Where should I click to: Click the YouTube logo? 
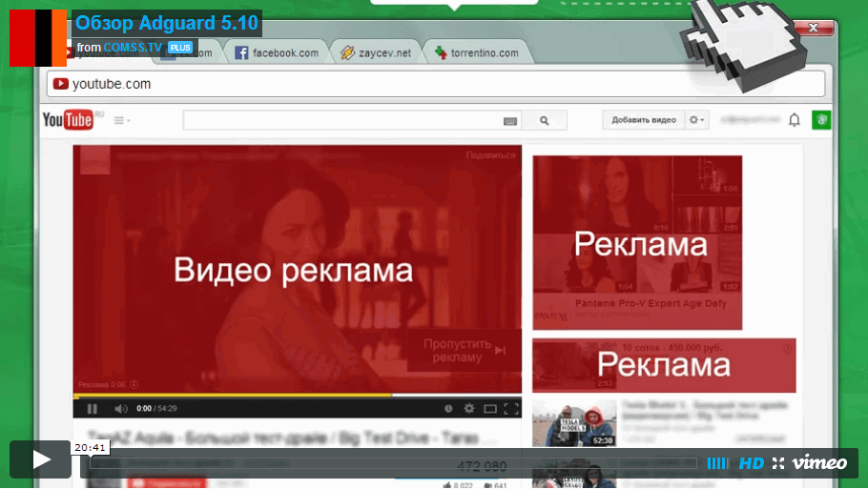(x=68, y=119)
